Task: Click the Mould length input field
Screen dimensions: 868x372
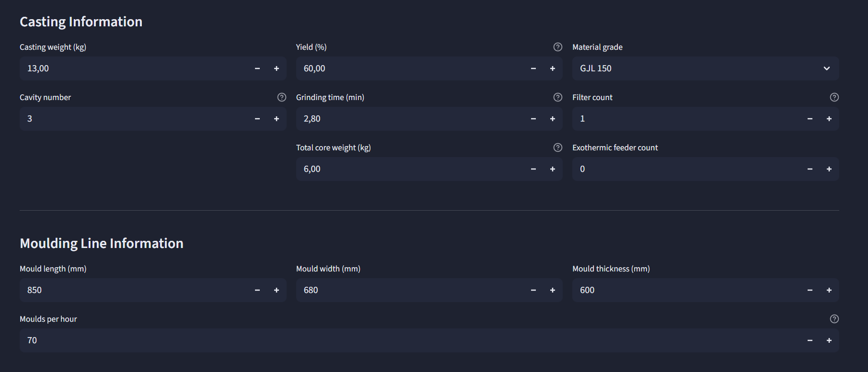Action: tap(134, 290)
